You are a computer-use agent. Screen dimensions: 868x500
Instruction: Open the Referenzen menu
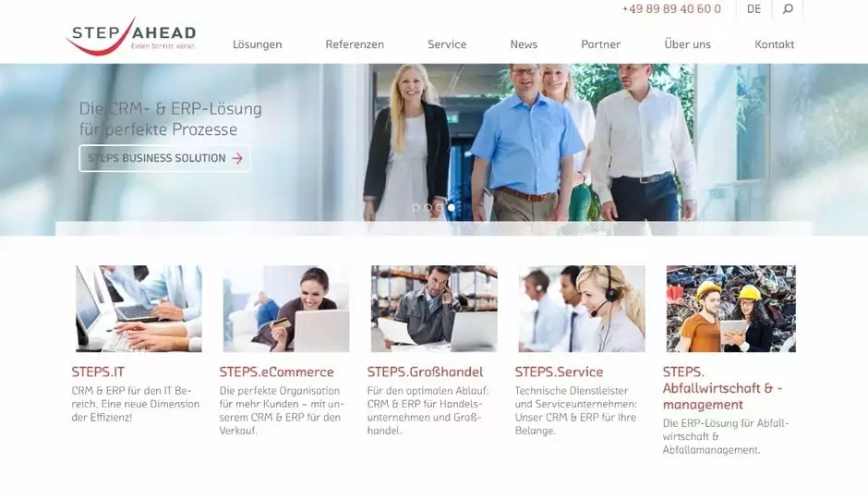click(355, 44)
